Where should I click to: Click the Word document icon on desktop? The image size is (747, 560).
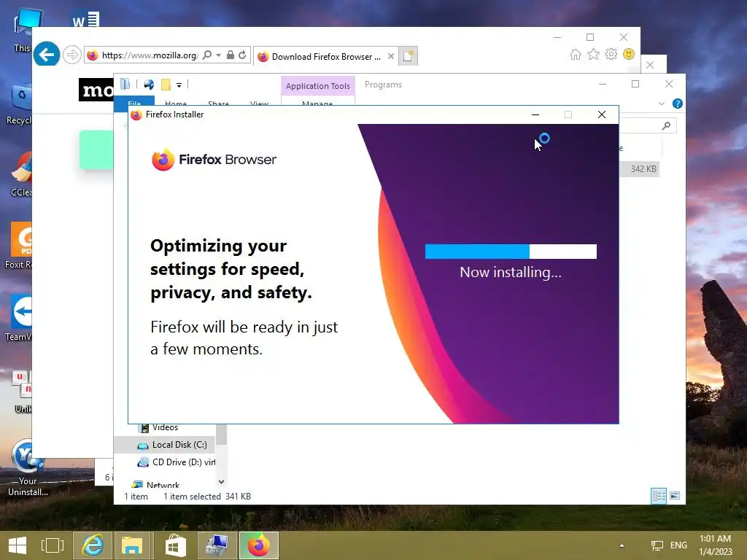point(86,19)
